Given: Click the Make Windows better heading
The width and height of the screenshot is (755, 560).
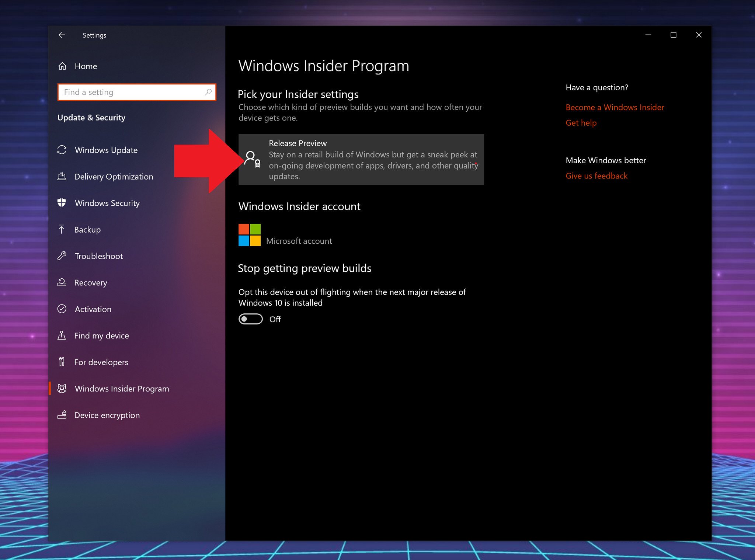Looking at the screenshot, I should pos(606,160).
